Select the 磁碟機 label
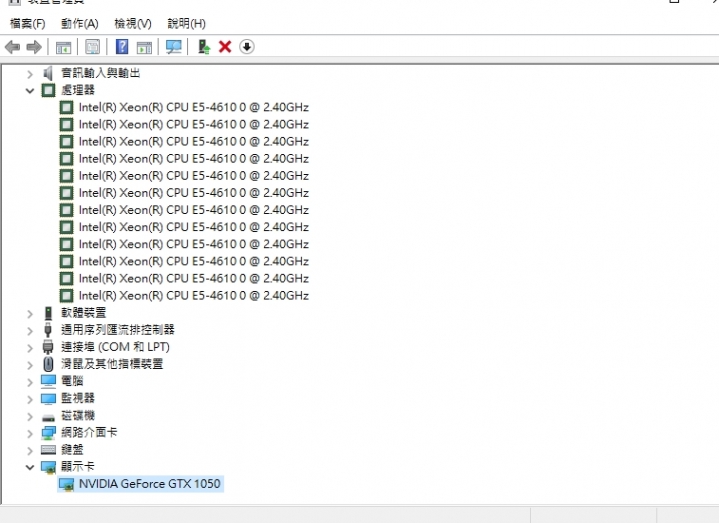The image size is (720, 523). point(78,416)
